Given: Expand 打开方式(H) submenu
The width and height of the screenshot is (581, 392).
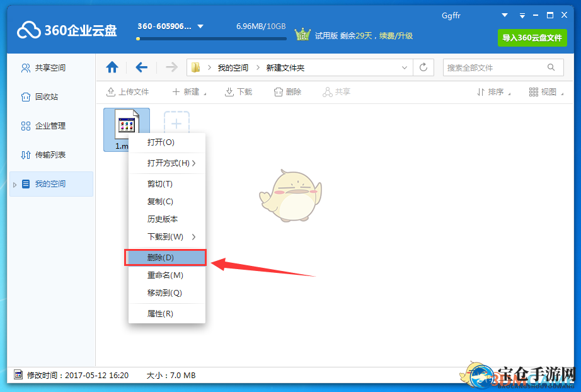Looking at the screenshot, I should (167, 163).
